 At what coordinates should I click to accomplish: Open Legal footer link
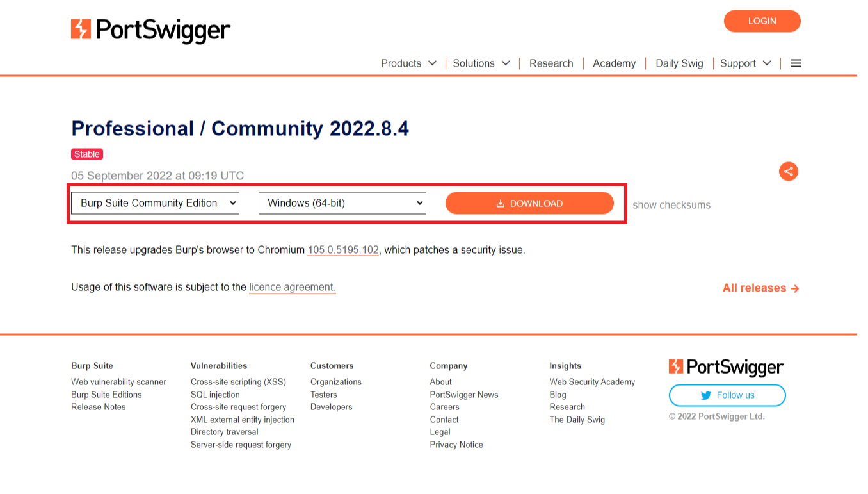[440, 432]
